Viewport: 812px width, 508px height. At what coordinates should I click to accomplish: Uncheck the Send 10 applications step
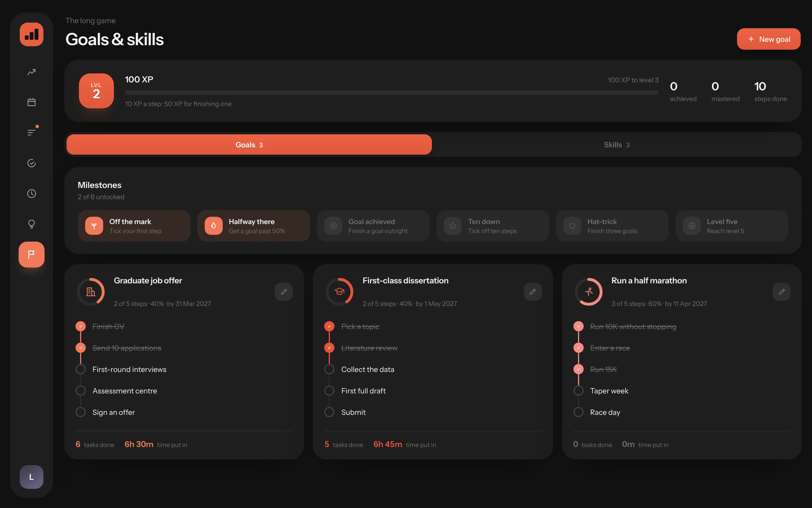coord(81,348)
